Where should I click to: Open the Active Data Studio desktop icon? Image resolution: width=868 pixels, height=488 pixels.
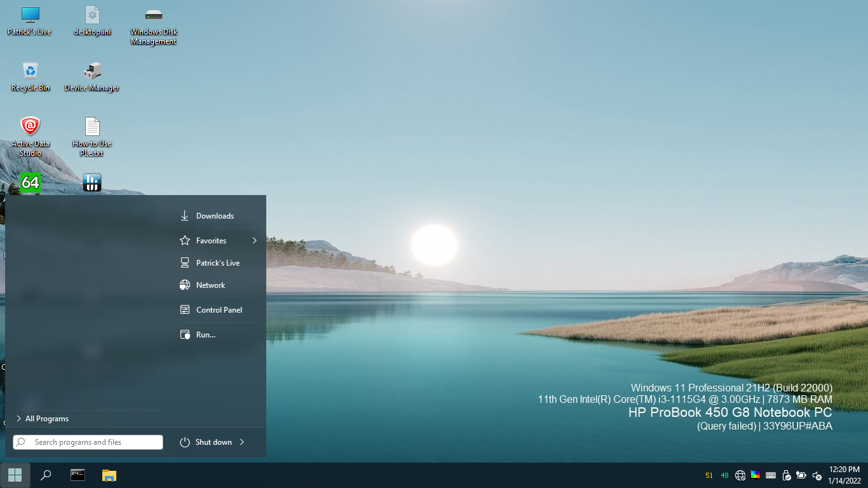(30, 137)
